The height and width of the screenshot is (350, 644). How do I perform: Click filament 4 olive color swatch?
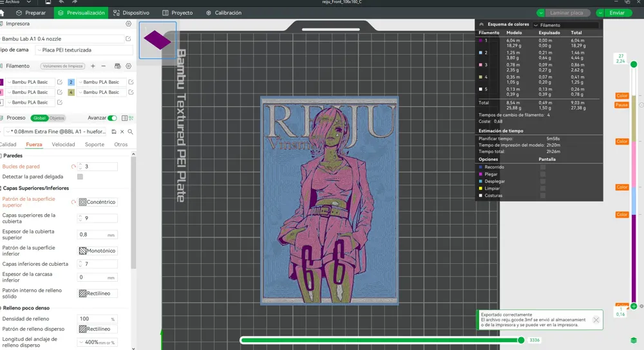click(x=71, y=92)
